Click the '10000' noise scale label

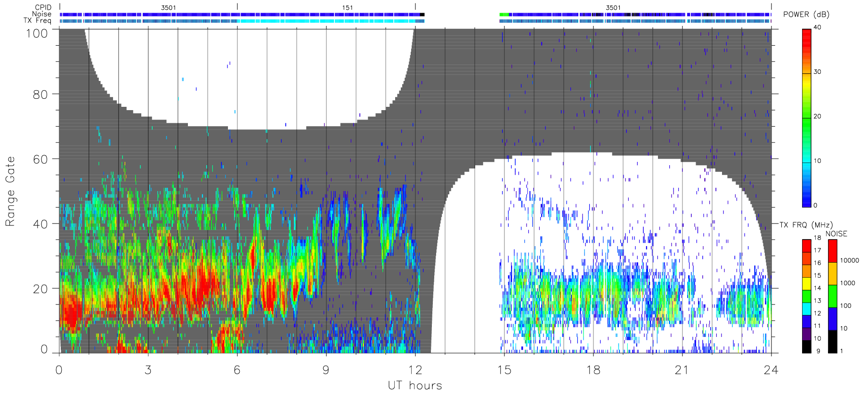(x=850, y=260)
